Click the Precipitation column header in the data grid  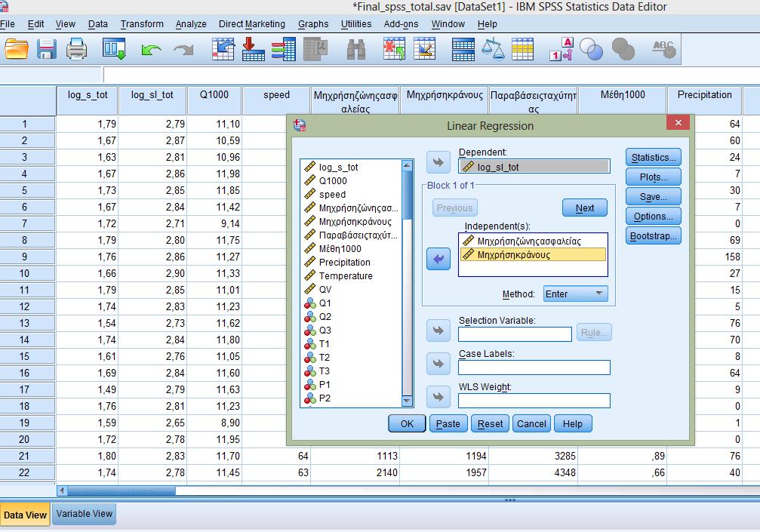coord(704,101)
